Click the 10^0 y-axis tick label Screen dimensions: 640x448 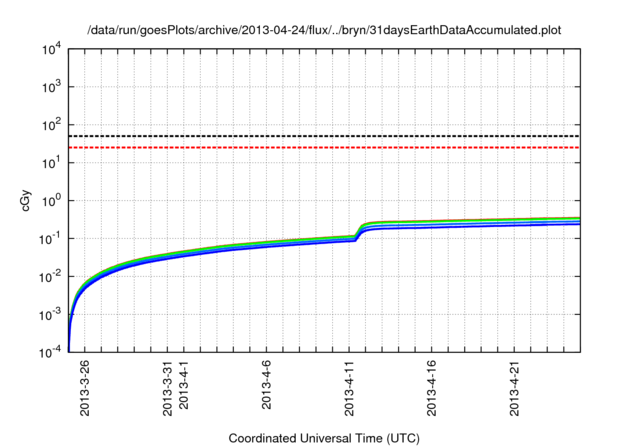(52, 201)
